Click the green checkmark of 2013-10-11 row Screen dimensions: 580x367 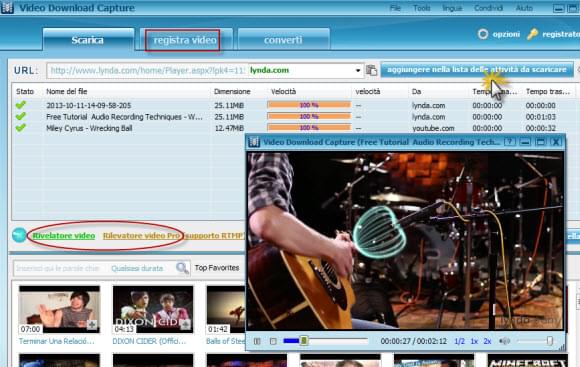pos(21,105)
